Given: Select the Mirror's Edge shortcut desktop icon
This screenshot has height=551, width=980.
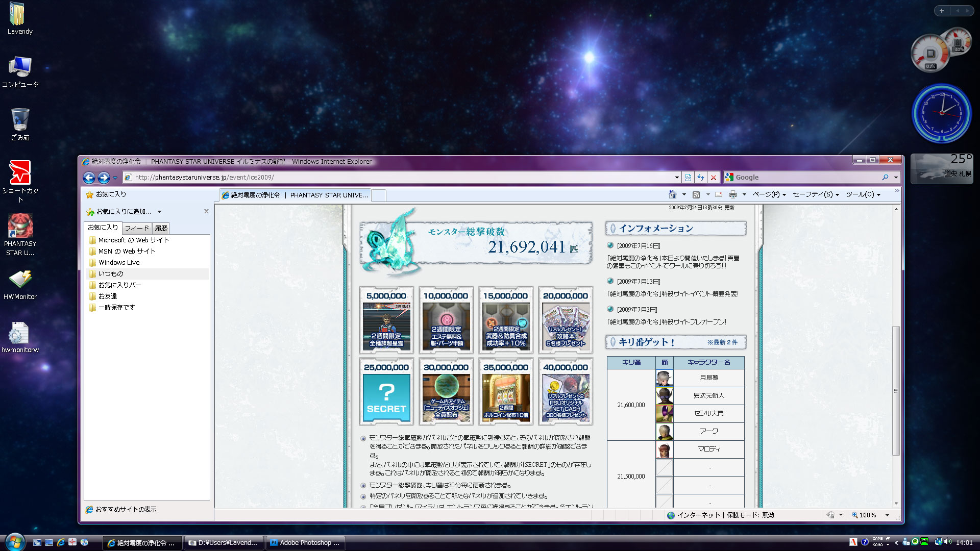Looking at the screenshot, I should click(20, 182).
